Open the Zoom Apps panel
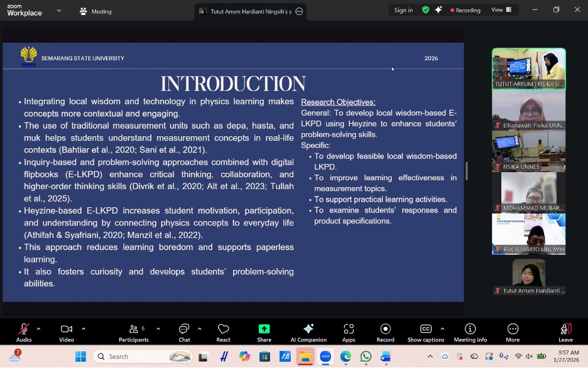 pyautogui.click(x=349, y=332)
